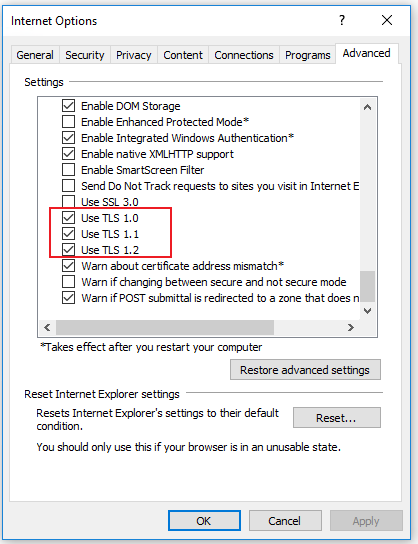Screen dimensions: 418x544
Task: Click the settings list scroll-down arrow
Action: click(x=367, y=310)
